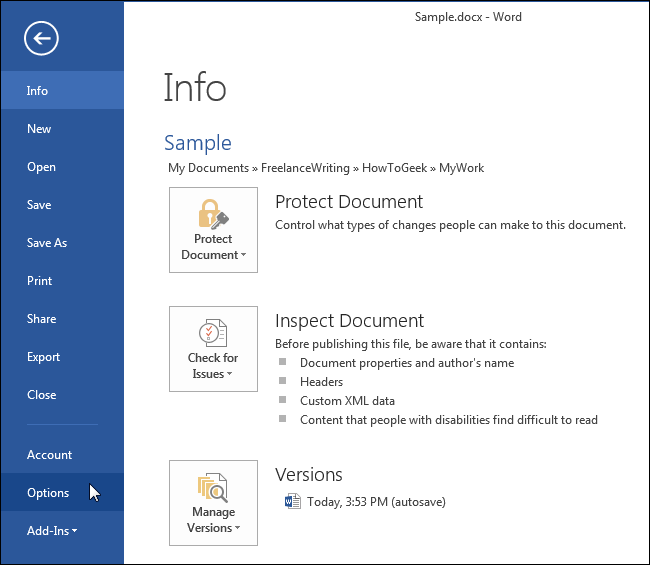Click Save in the Backstage menu

(x=62, y=205)
